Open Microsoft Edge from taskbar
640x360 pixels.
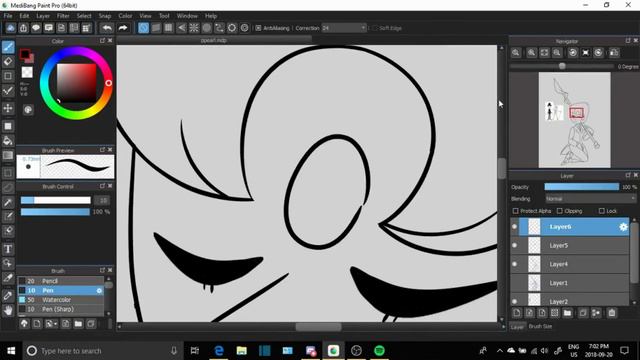tap(219, 350)
